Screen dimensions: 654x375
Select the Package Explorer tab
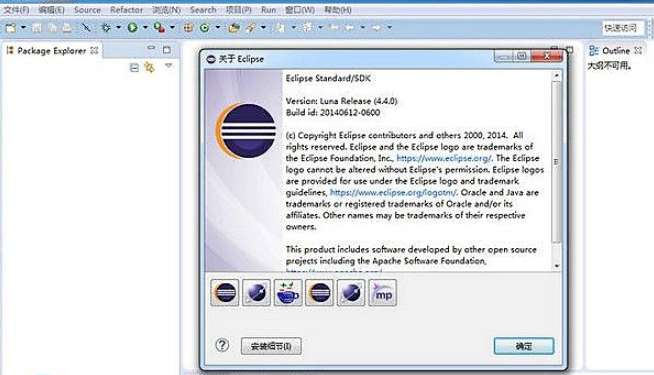[x=52, y=51]
